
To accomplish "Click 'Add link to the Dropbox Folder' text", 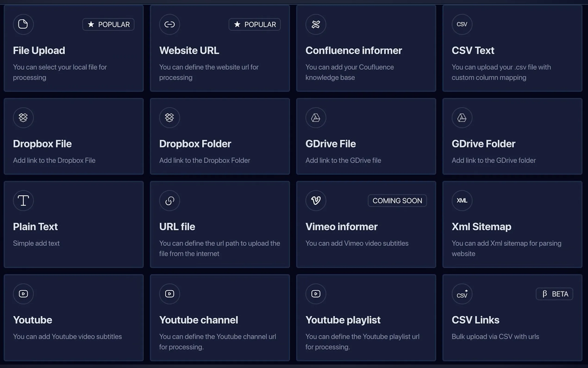I will pyautogui.click(x=205, y=160).
